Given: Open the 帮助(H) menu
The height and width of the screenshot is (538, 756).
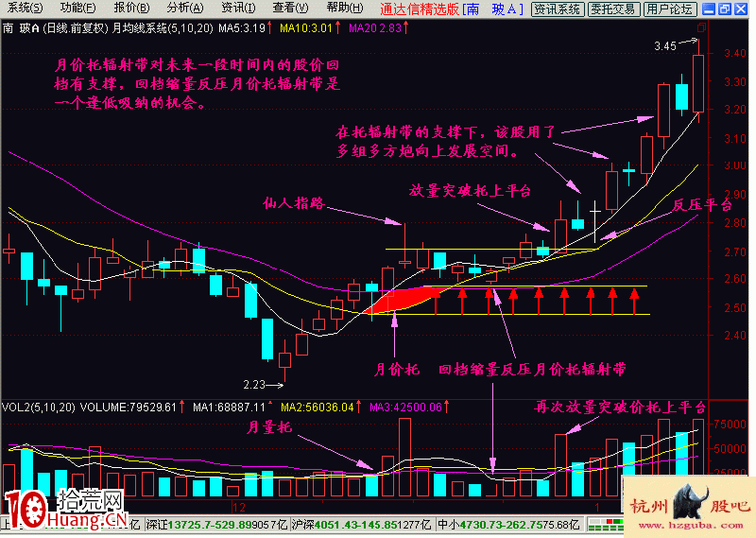Looking at the screenshot, I should 344,8.
